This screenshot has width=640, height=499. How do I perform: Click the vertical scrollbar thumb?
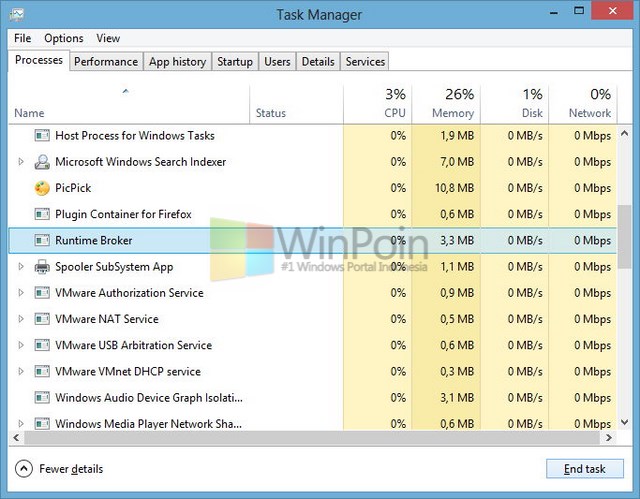tap(624, 237)
